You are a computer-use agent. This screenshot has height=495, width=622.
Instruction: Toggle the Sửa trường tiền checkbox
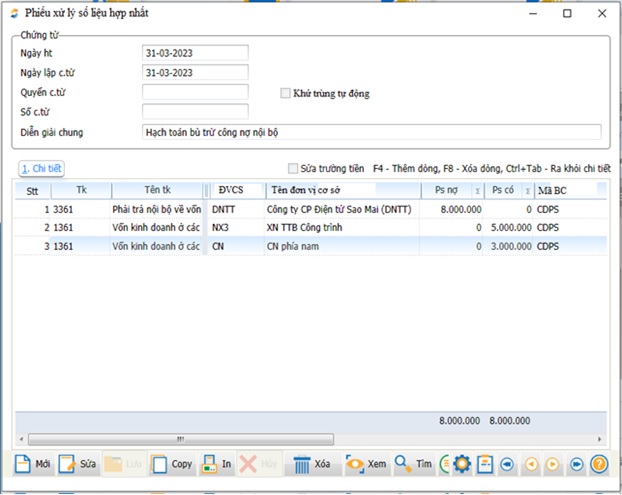pos(293,169)
